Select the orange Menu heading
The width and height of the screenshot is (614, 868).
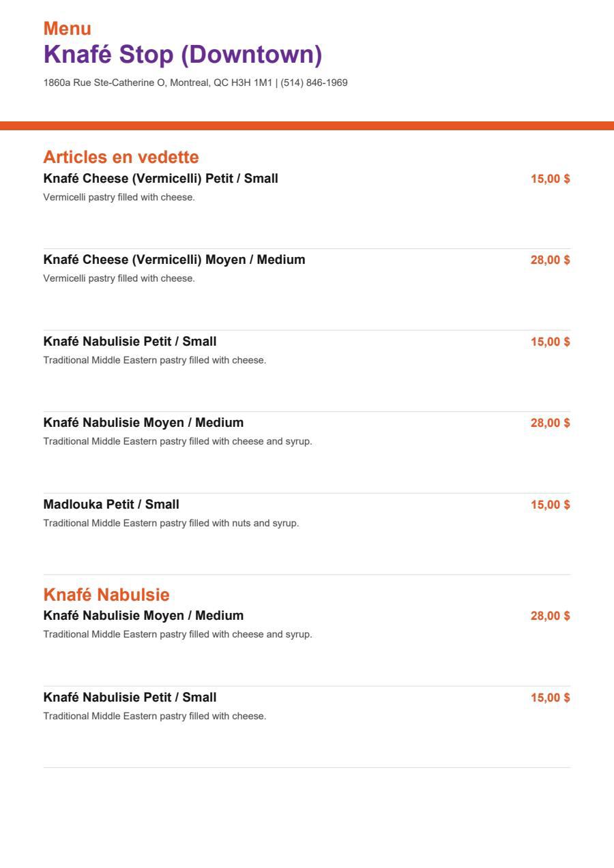(67, 29)
